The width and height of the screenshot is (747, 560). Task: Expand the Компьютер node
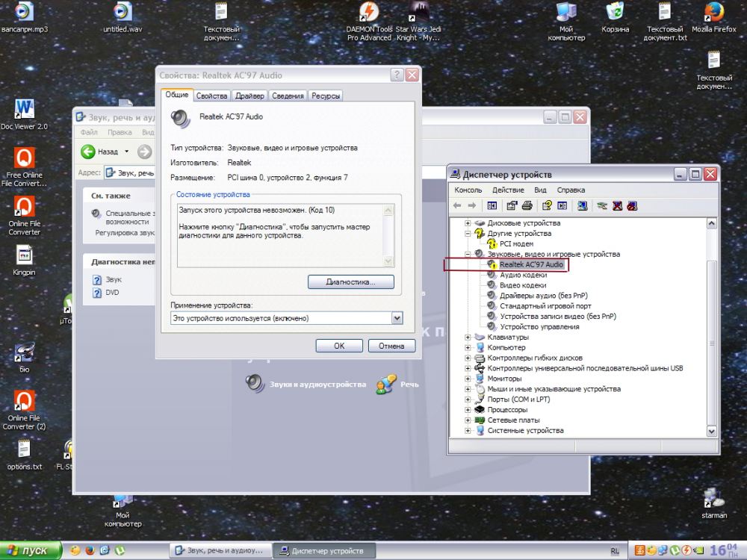click(x=468, y=348)
